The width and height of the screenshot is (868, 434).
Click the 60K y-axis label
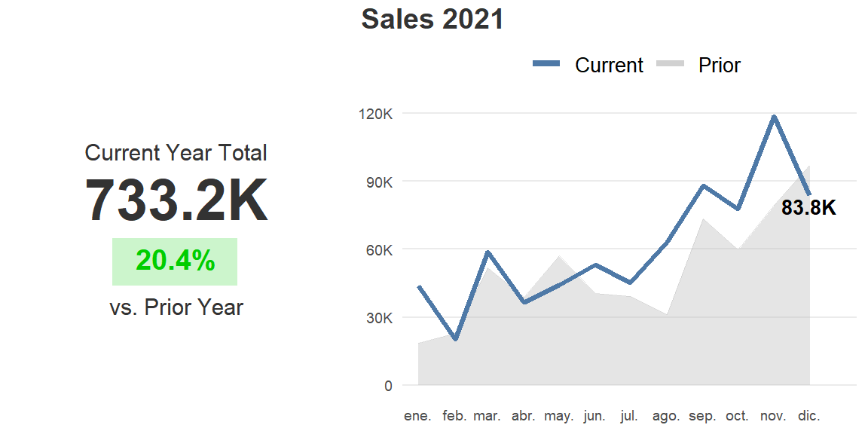(379, 249)
